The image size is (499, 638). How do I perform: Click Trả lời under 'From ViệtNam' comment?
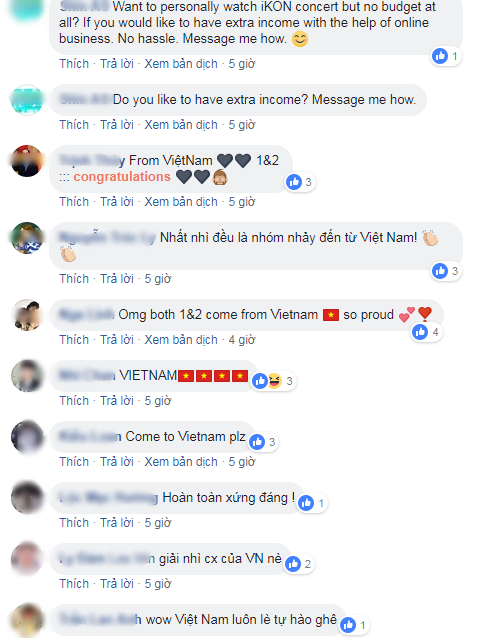coord(117,202)
